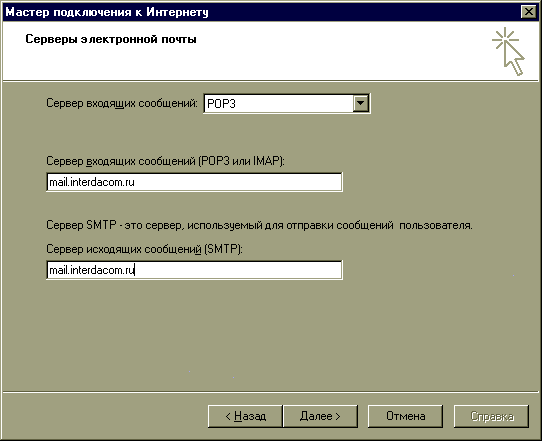Open help via the Справка button

491,416
